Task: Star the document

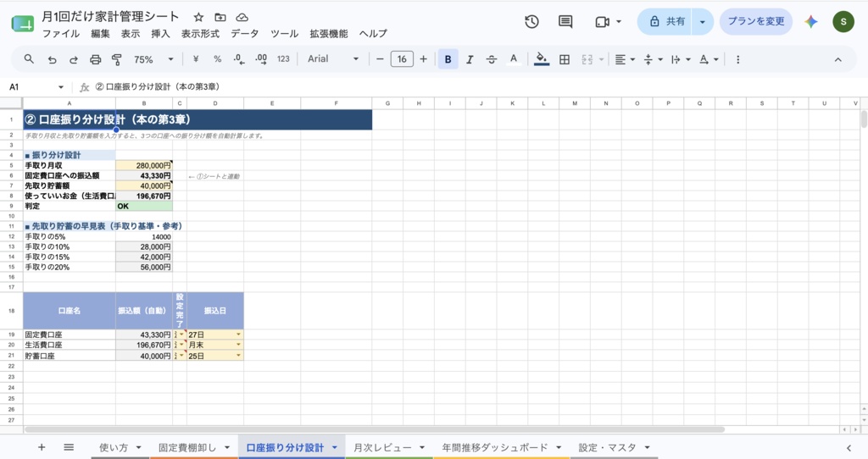Action: 198,17
